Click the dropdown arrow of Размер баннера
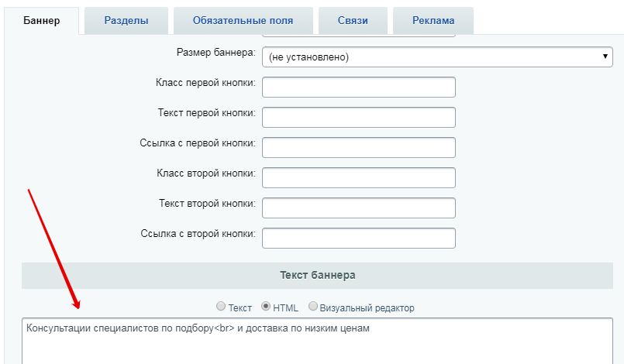The height and width of the screenshot is (364, 624). (x=605, y=57)
